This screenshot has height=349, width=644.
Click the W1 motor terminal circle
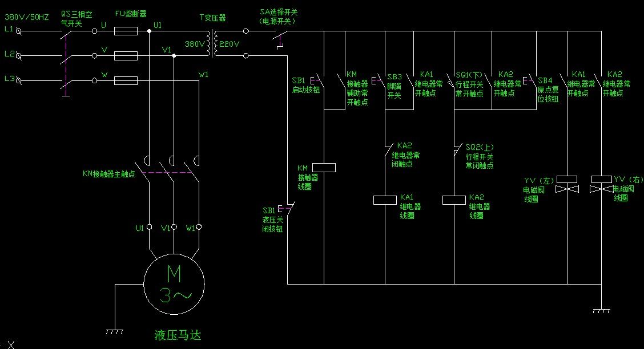199,227
